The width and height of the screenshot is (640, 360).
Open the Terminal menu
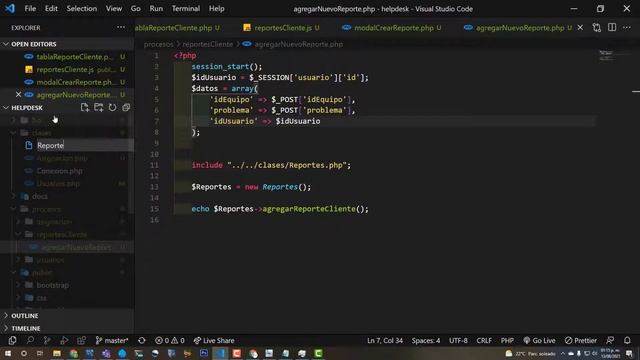pos(186,9)
